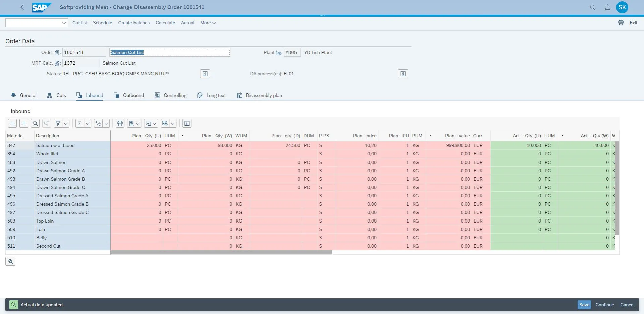Open the Long text tab
The width and height of the screenshot is (644, 314).
click(211, 95)
